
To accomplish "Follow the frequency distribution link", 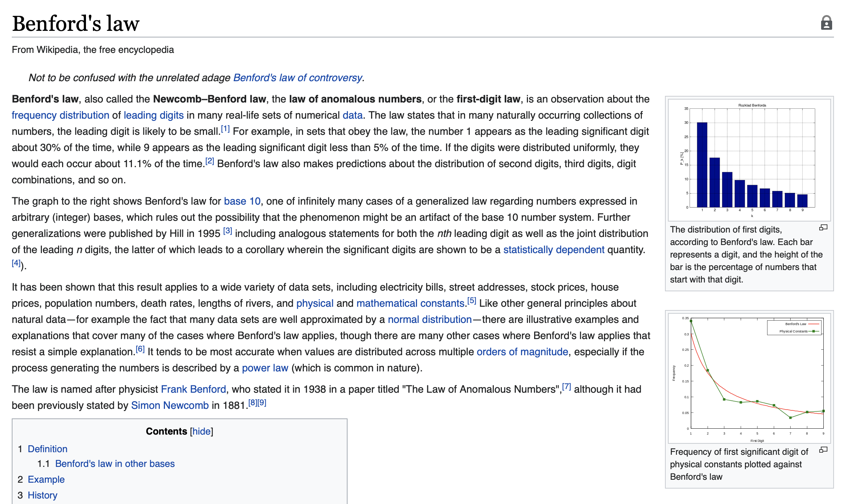I will coord(61,115).
